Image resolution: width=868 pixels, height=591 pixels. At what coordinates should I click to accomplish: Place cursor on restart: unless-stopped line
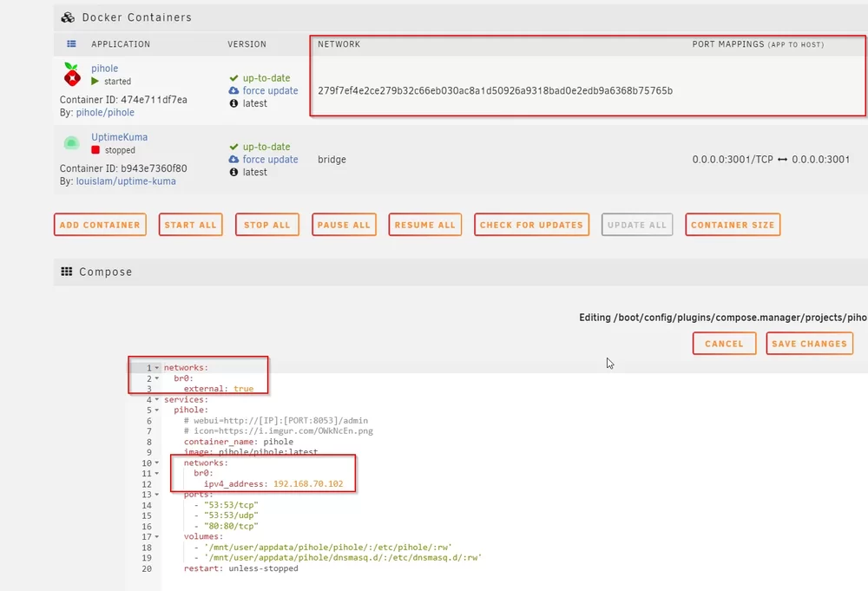tap(240, 568)
